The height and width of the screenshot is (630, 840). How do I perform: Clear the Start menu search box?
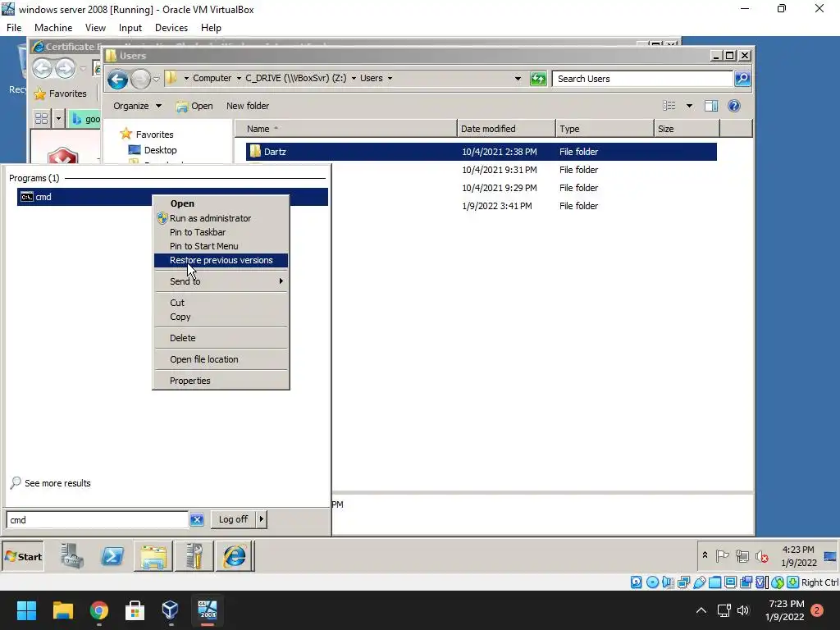tap(197, 519)
